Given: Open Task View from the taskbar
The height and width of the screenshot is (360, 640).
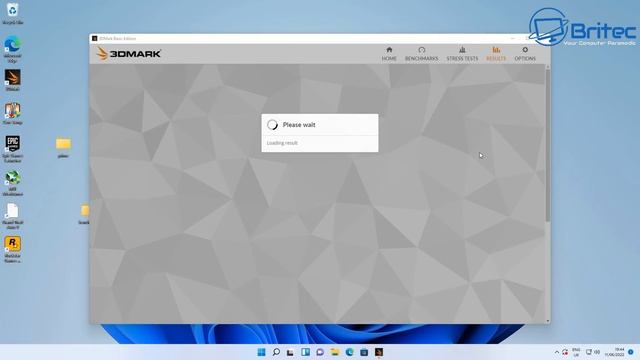Looking at the screenshot, I should 290,352.
